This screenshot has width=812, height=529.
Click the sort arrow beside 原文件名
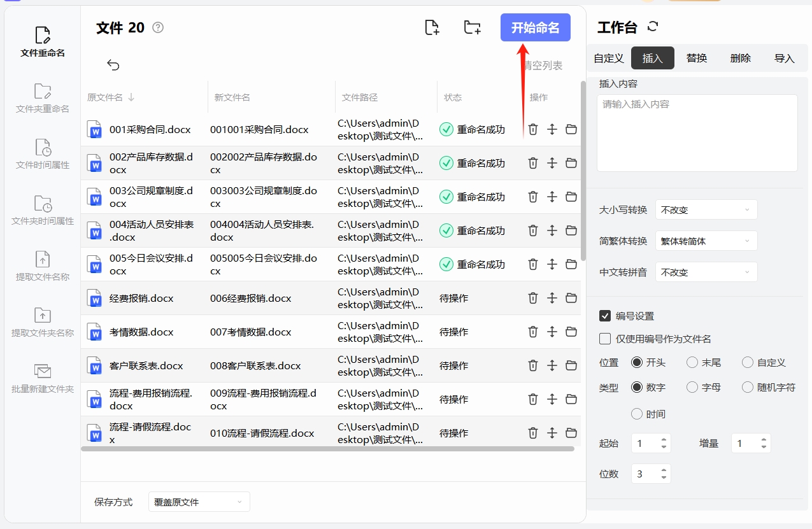[x=131, y=97]
